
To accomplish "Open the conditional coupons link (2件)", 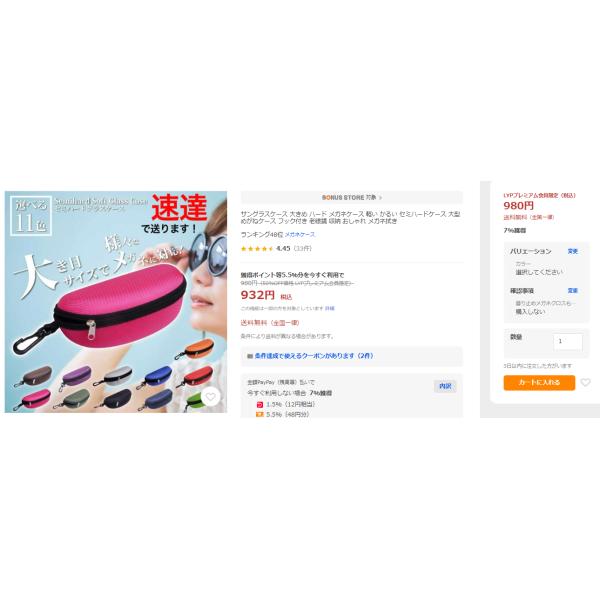I will pyautogui.click(x=314, y=356).
